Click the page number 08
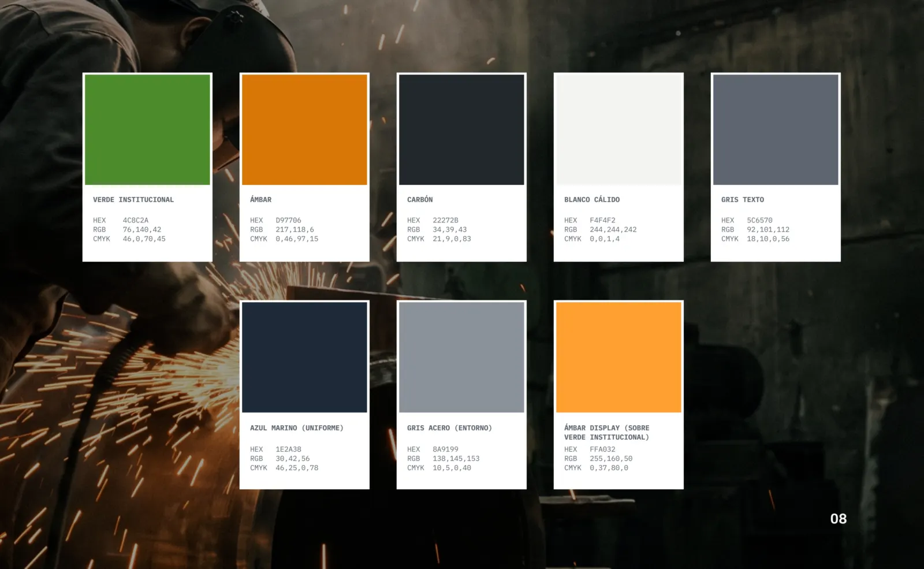Viewport: 924px width, 569px height. (x=839, y=519)
